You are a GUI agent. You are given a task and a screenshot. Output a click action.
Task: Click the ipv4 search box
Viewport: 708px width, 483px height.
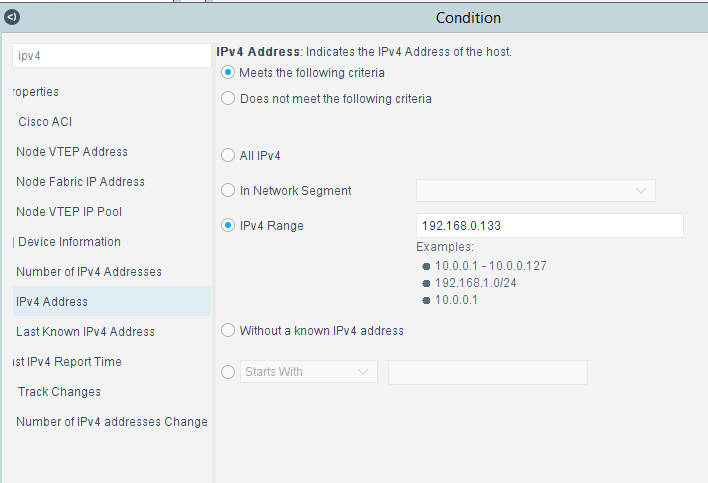coord(112,56)
